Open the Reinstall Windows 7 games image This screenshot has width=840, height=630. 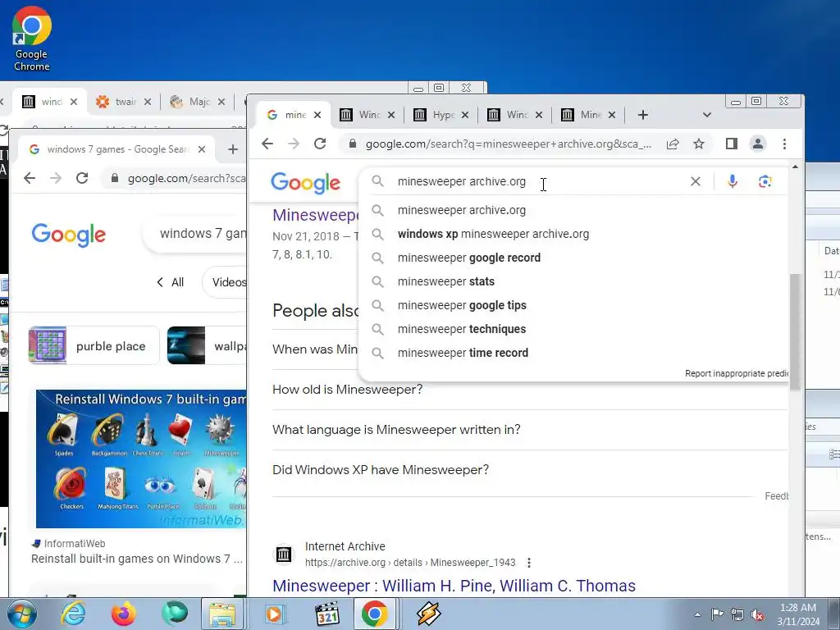point(141,459)
